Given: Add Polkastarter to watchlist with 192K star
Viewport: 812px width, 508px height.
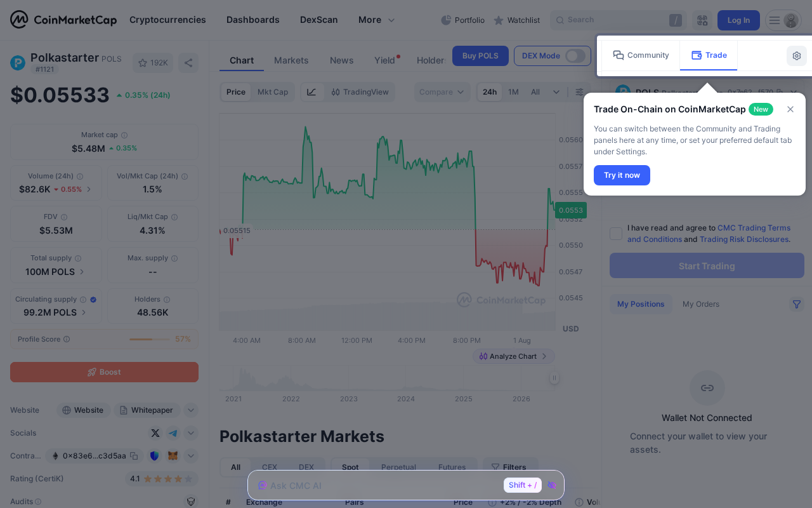Looking at the screenshot, I should (153, 63).
